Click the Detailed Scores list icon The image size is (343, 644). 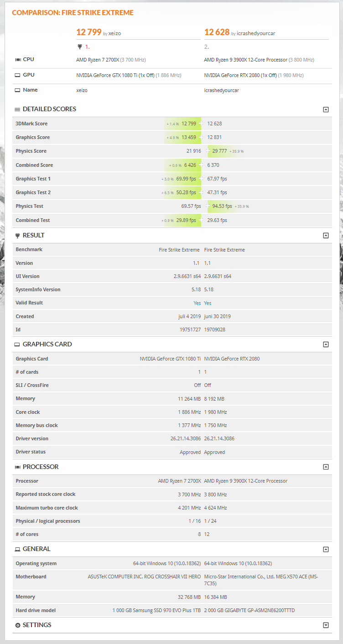tap(17, 109)
